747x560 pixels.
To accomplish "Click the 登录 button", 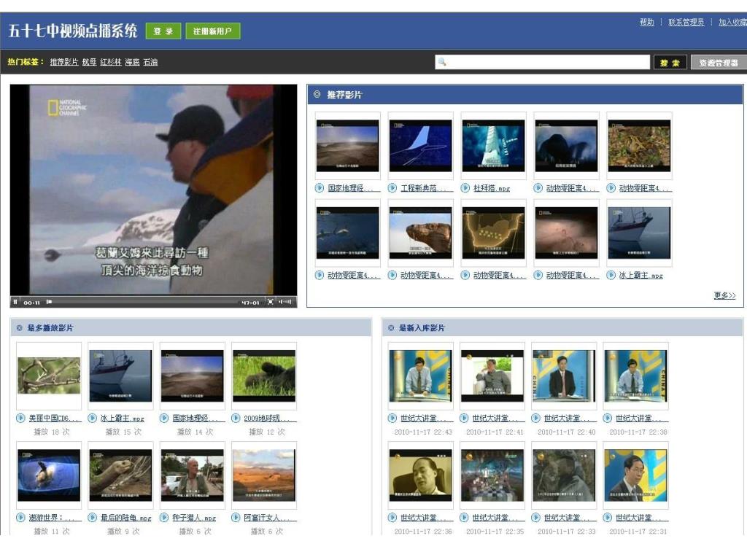I will [163, 31].
